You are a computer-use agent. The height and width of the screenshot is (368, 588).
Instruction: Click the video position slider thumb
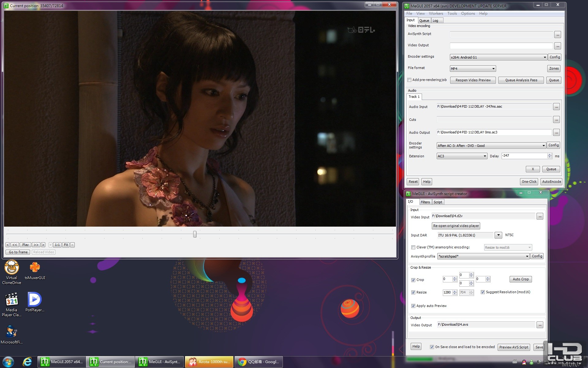tap(195, 234)
